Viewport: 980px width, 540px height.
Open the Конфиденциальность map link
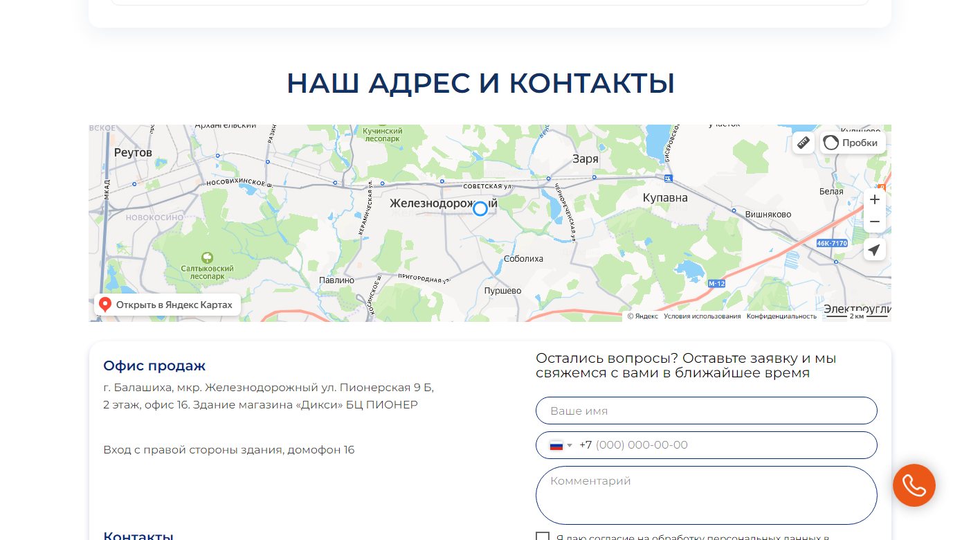point(782,316)
